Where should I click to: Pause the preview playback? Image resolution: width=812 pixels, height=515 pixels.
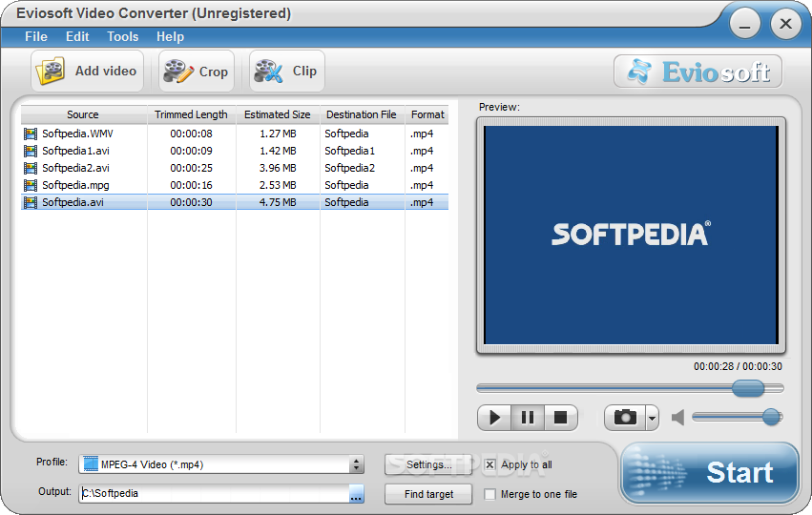[528, 418]
